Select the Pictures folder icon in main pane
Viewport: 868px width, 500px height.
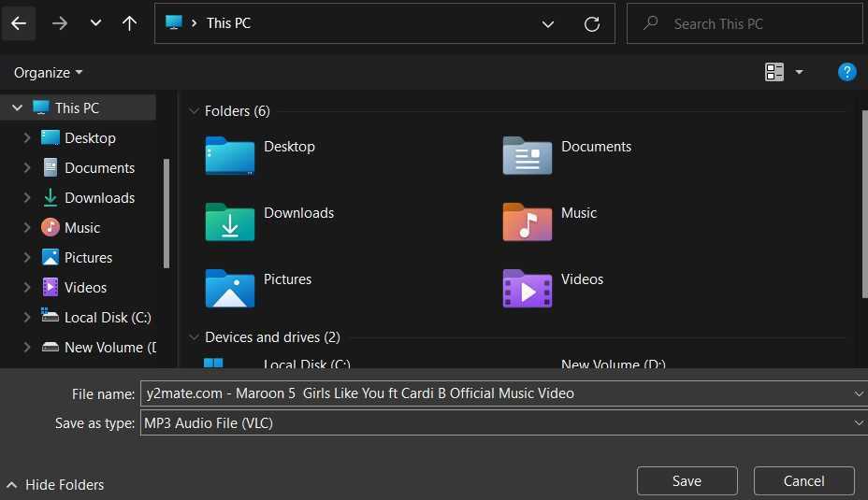(x=230, y=288)
